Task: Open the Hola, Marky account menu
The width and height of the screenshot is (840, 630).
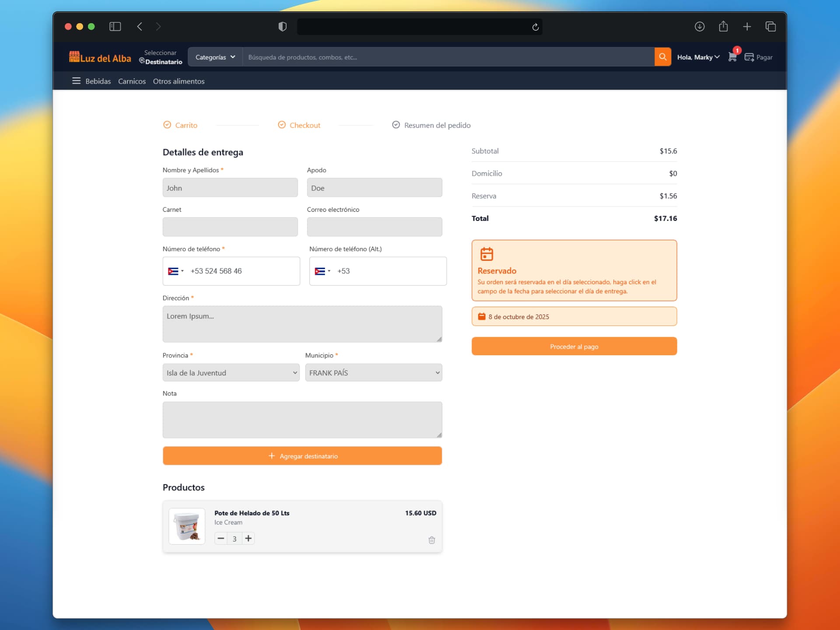Action: click(x=698, y=57)
